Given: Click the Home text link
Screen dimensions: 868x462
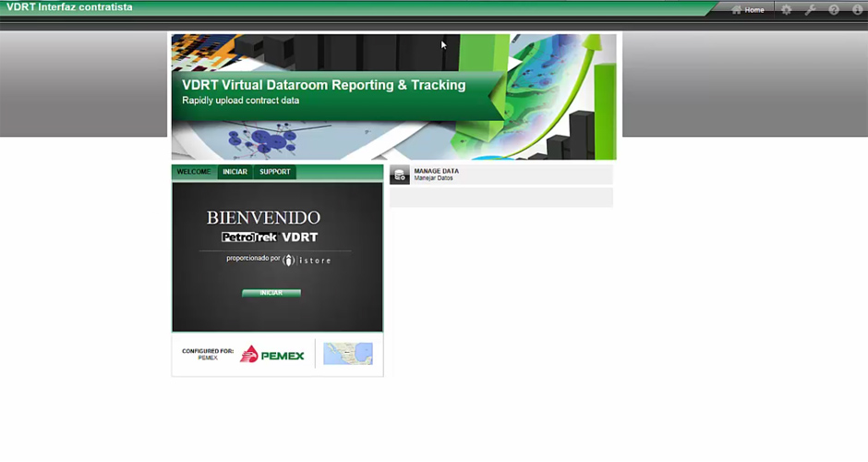Looking at the screenshot, I should point(754,10).
